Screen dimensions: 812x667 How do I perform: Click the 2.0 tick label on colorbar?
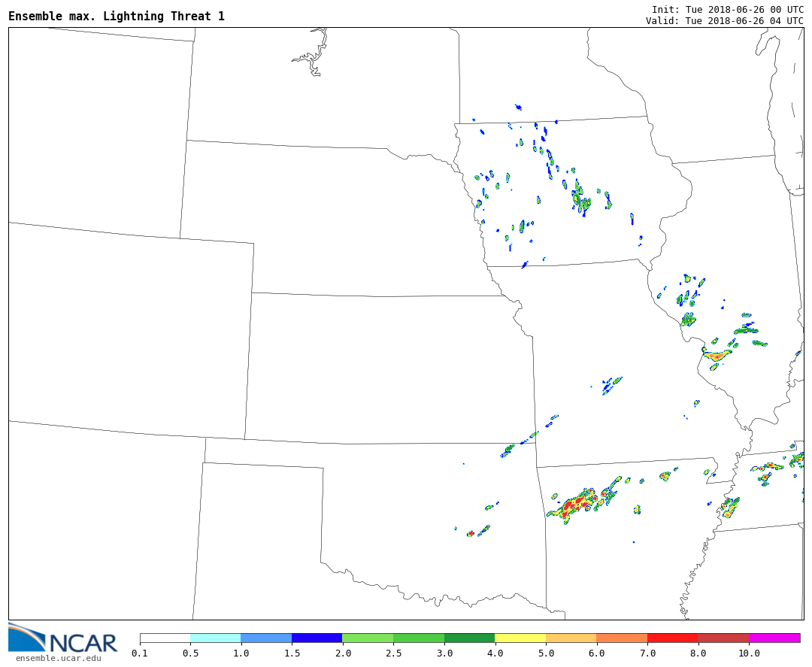pos(342,653)
